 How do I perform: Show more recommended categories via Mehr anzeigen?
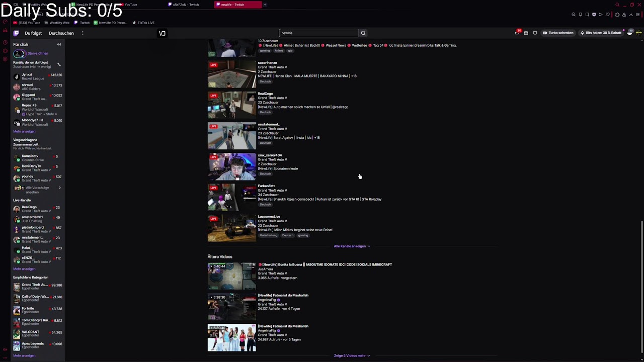pyautogui.click(x=24, y=356)
